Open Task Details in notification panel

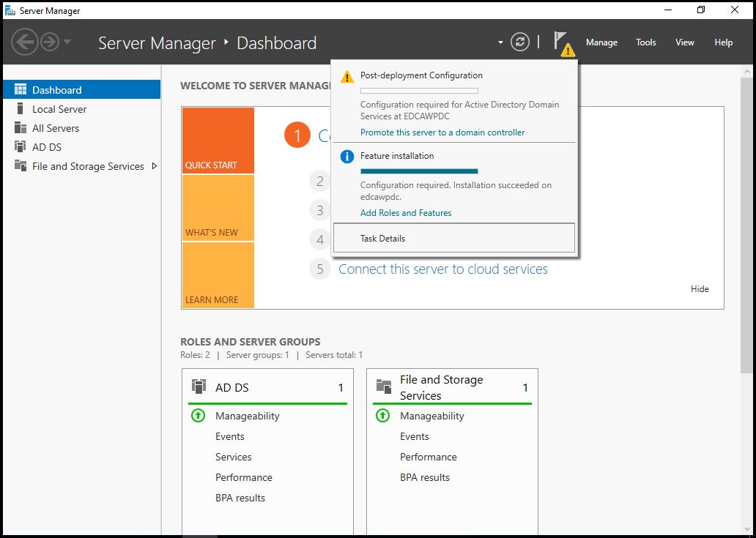454,238
